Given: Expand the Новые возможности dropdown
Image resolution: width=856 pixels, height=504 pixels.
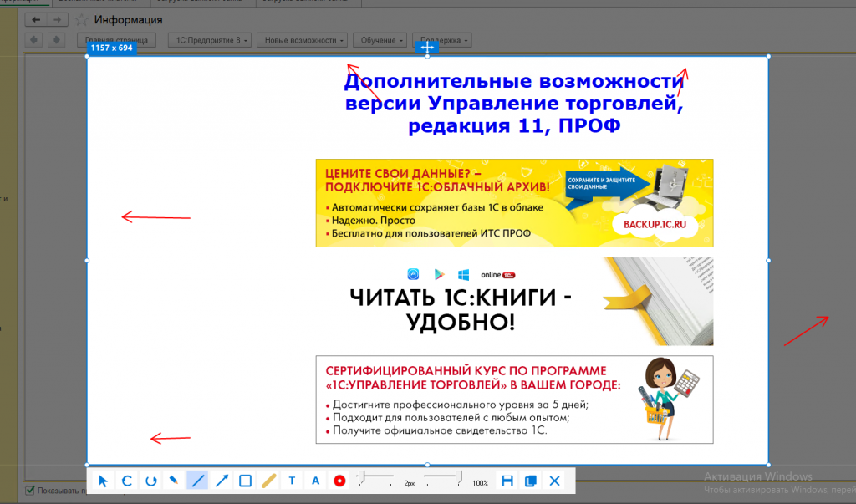Looking at the screenshot, I should [x=302, y=40].
